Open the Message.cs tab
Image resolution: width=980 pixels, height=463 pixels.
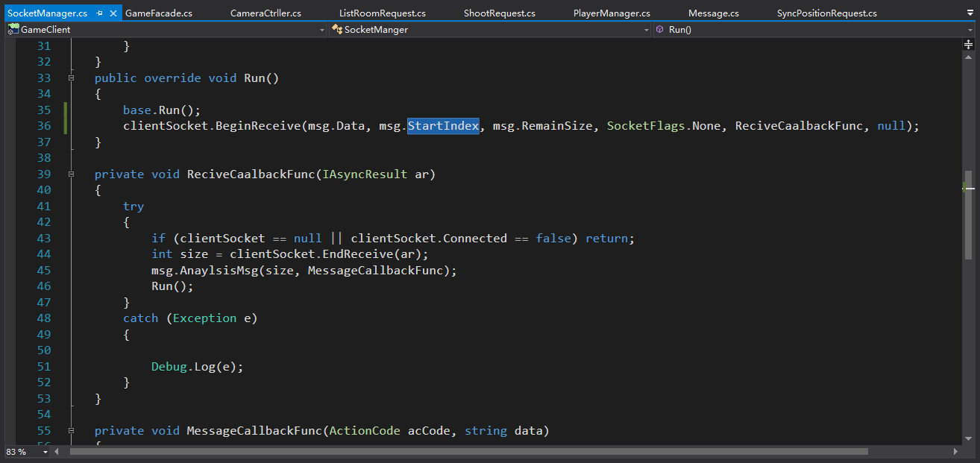pyautogui.click(x=714, y=13)
